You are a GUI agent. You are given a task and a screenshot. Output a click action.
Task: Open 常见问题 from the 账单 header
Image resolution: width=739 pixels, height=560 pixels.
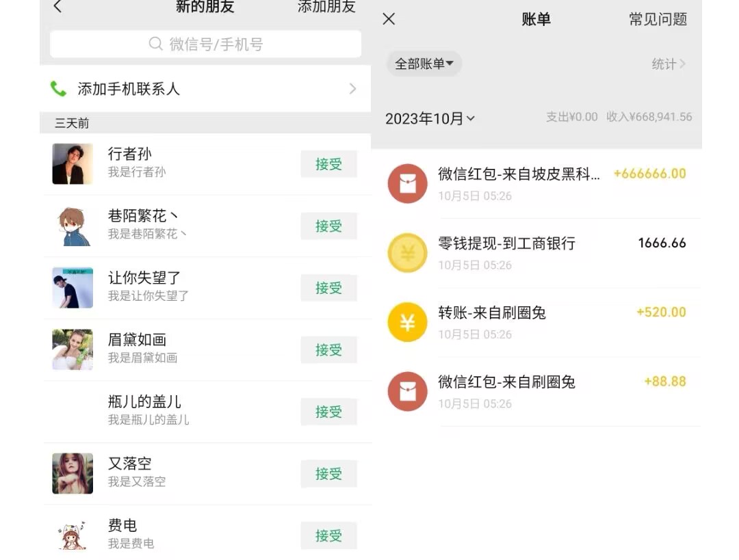point(657,19)
